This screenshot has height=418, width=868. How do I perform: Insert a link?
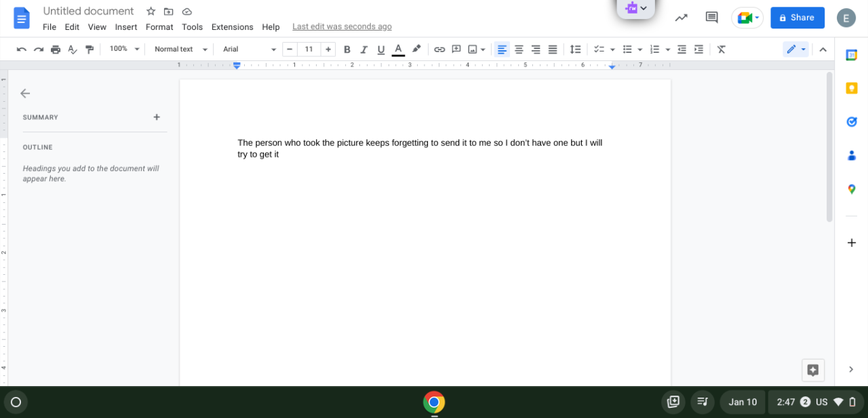(x=439, y=50)
